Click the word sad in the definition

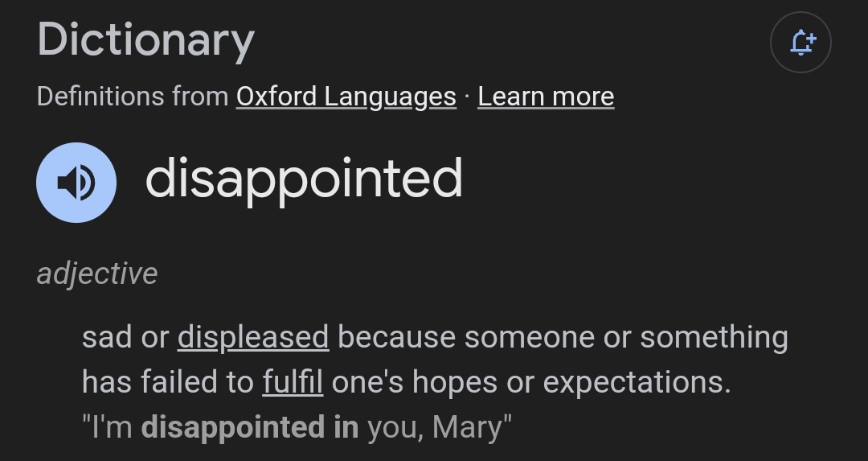tap(107, 337)
